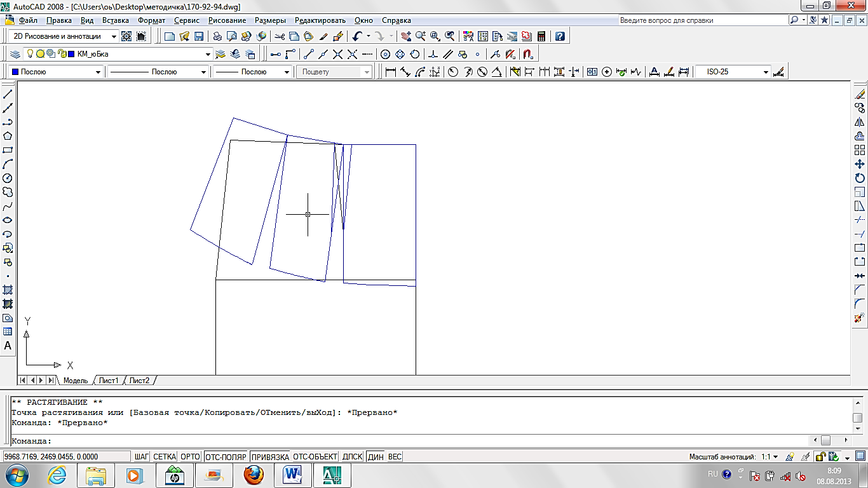Toggle ДИН dynamic input
Screen dimensions: 868x488
(376, 457)
